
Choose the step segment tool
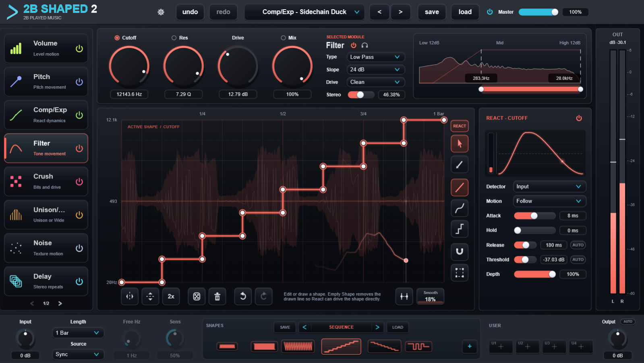pyautogui.click(x=460, y=229)
